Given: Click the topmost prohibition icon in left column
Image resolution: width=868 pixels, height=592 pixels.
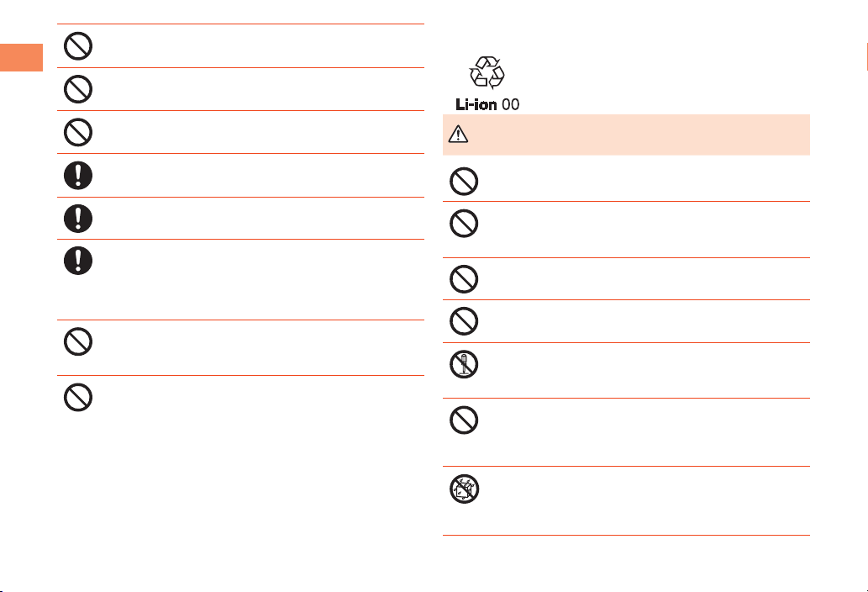Looking at the screenshot, I should point(78,45).
